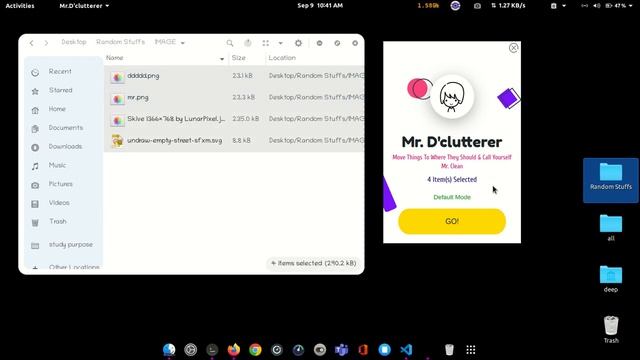The width and height of the screenshot is (640, 360).
Task: Go forward in the file manager
Action: coord(46,43)
